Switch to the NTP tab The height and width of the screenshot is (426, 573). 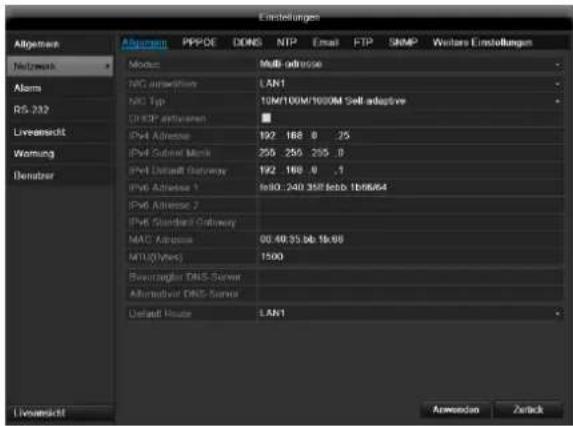pyautogui.click(x=286, y=42)
